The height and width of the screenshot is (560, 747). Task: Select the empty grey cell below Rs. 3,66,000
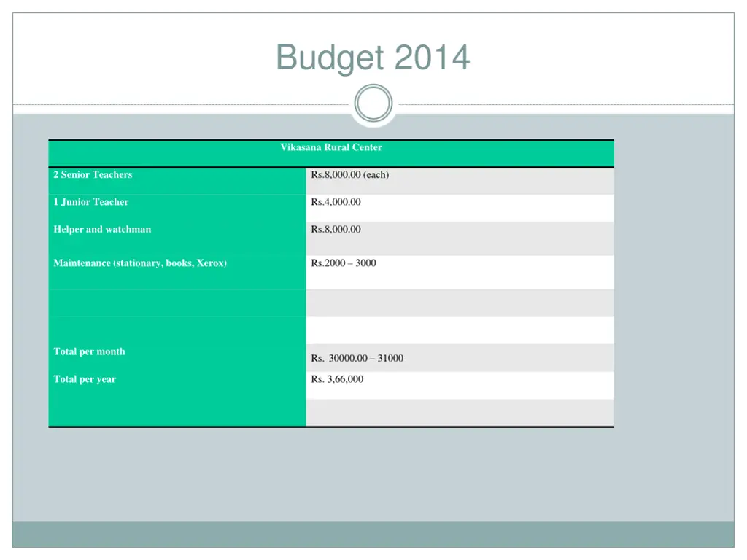[460, 412]
